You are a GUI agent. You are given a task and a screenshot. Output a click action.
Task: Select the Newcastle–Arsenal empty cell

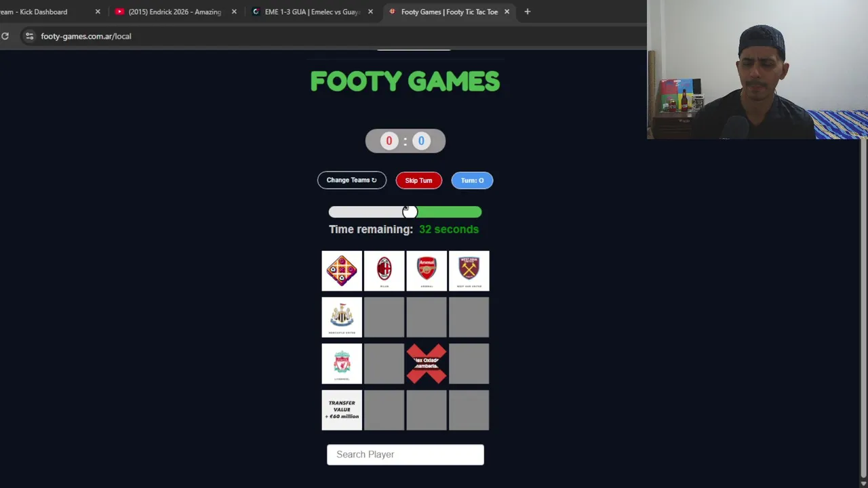(x=427, y=317)
